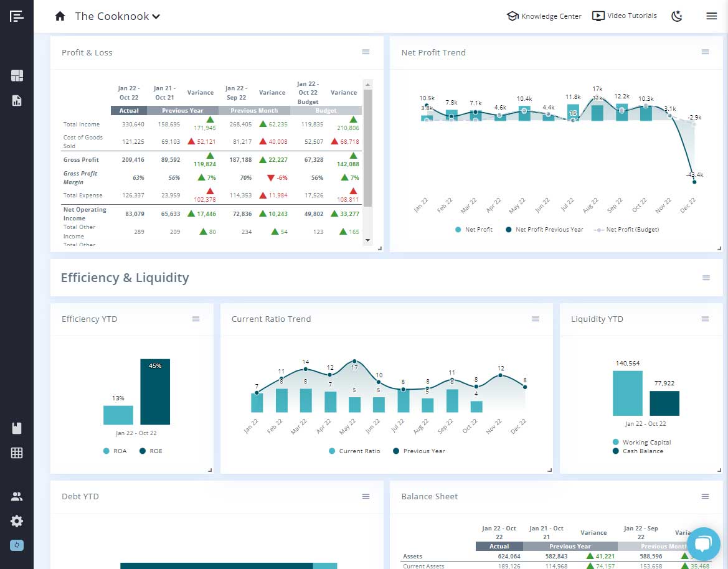Click the tables grid icon in sidebar
Screen dimensions: 728x569
coord(17,453)
